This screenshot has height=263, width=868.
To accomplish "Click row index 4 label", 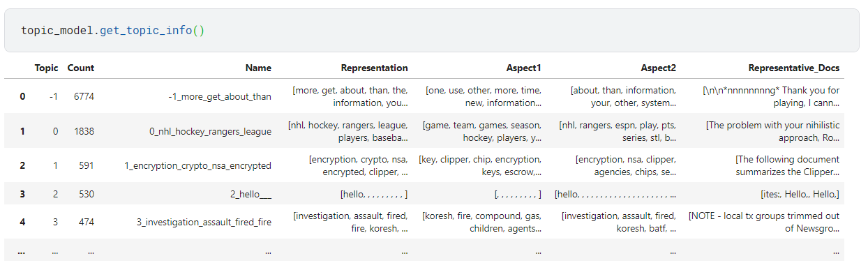I will 22,222.
